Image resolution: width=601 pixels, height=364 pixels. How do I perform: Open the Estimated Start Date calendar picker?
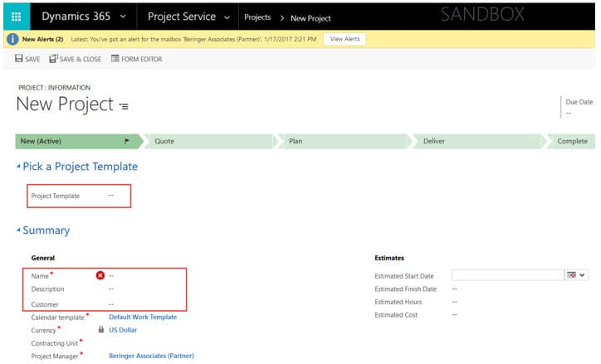[571, 274]
